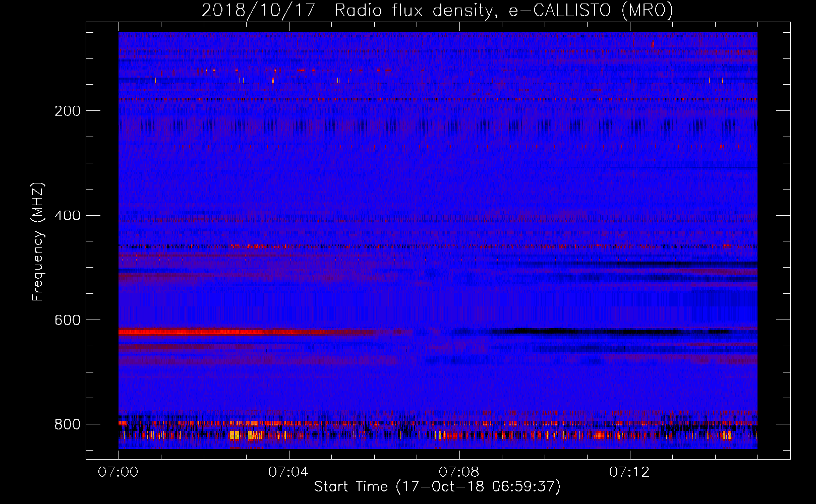Click the 07:08 time tick label

(x=459, y=472)
